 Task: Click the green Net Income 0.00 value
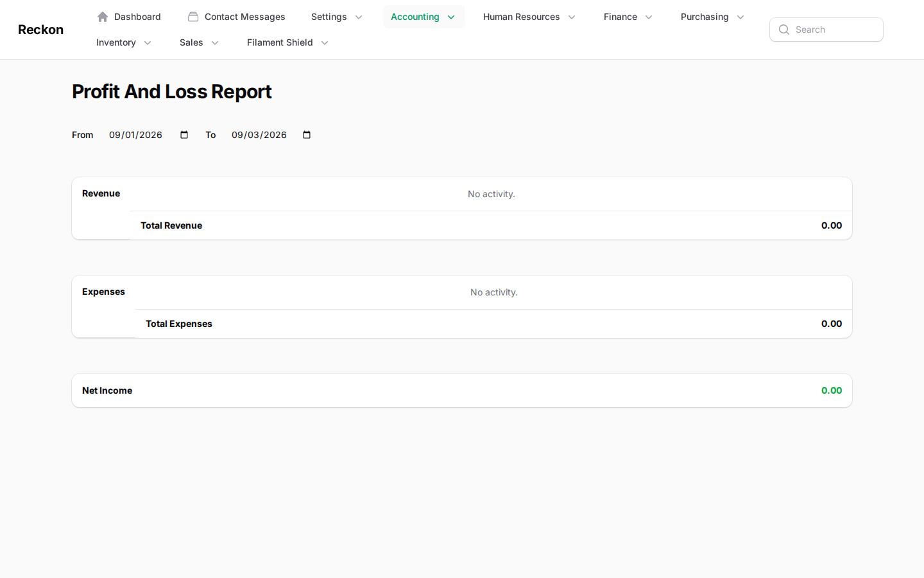click(832, 390)
